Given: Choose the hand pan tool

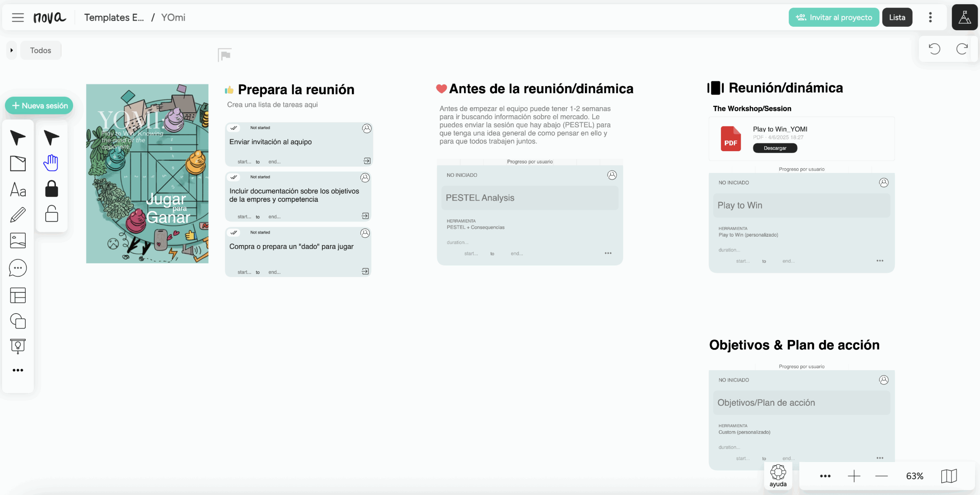Looking at the screenshot, I should pyautogui.click(x=51, y=163).
